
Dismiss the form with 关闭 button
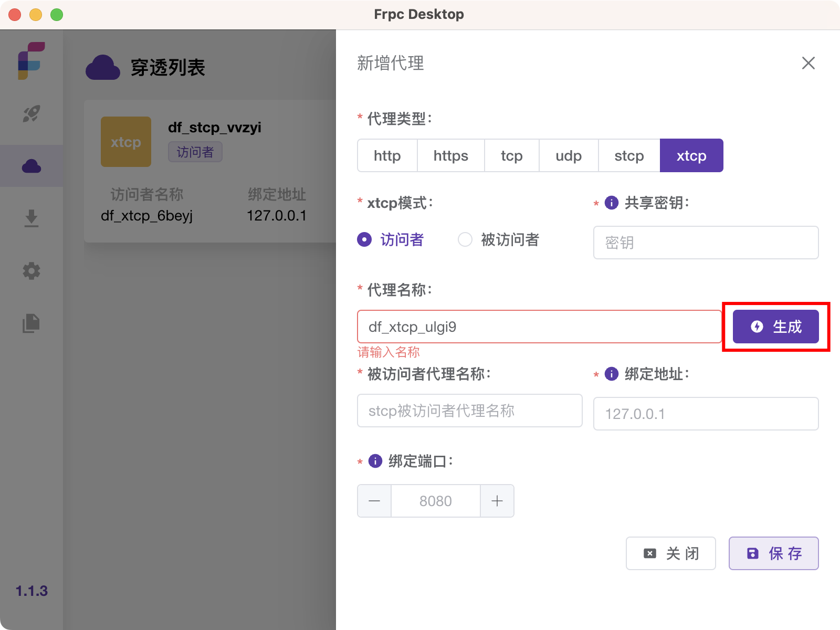pos(671,553)
